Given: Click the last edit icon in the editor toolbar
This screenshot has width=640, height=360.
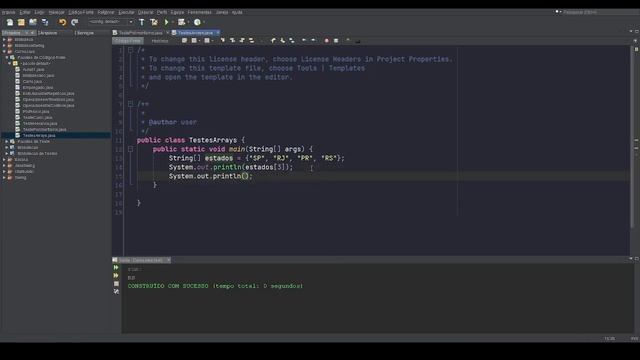Looking at the screenshot, I should (184, 40).
